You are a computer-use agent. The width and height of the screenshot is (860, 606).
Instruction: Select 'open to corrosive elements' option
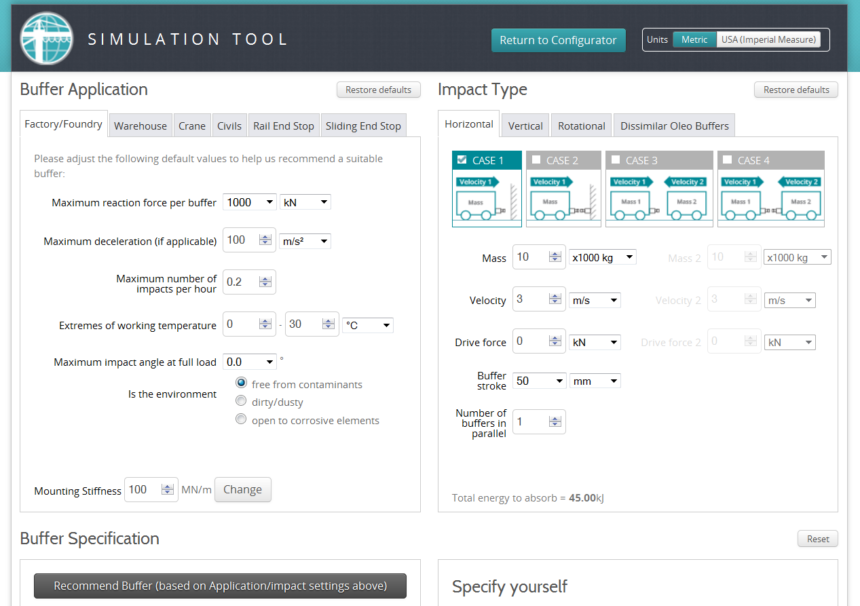pos(241,419)
